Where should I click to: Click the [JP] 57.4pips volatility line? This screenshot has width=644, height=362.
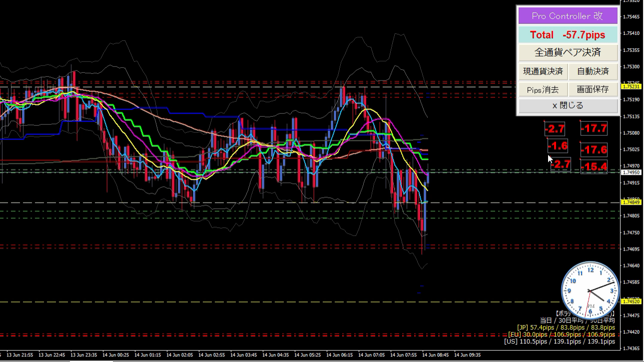tap(566, 328)
